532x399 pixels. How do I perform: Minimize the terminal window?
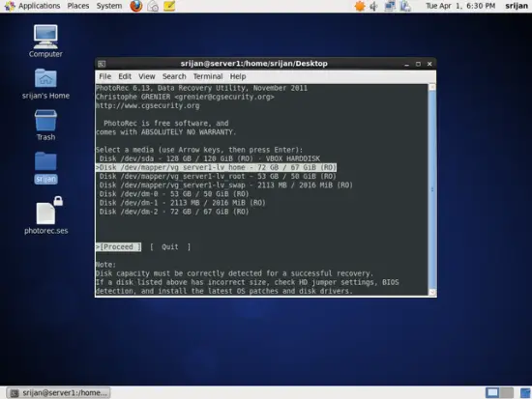[406, 64]
